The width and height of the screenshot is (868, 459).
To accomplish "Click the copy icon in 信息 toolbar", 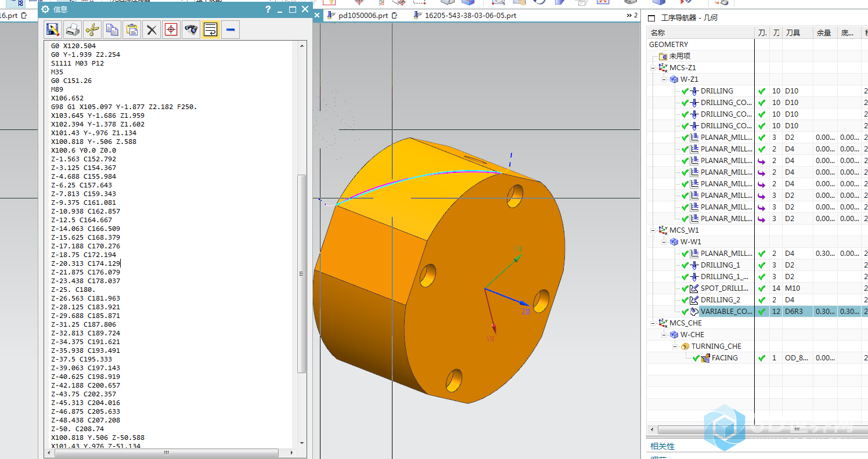I will (112, 30).
